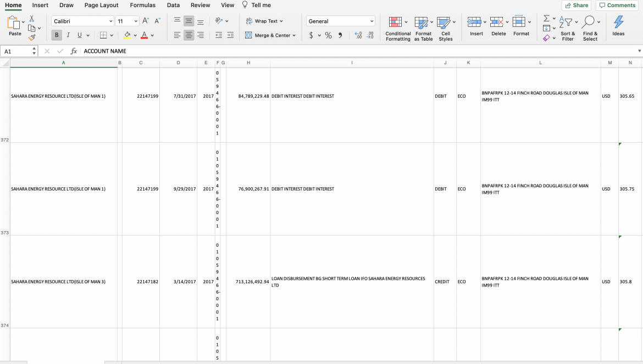Click the text orientation icon
This screenshot has height=364, width=643.
tap(219, 21)
